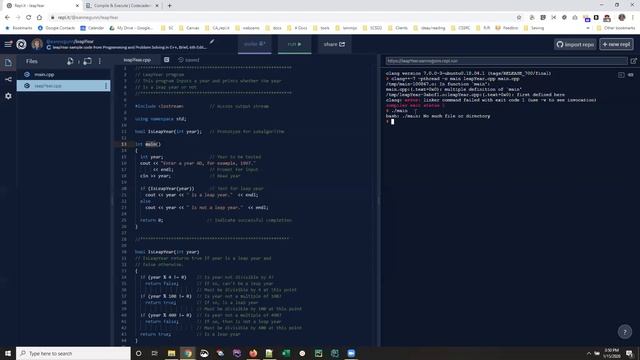
Task: Click the Repl.it spiral logo
Action: point(21,44)
